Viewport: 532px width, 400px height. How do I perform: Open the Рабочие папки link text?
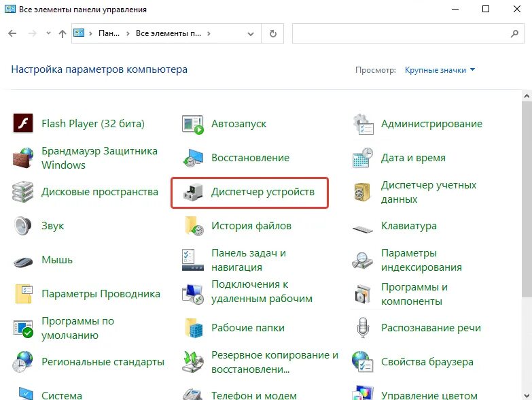point(248,328)
